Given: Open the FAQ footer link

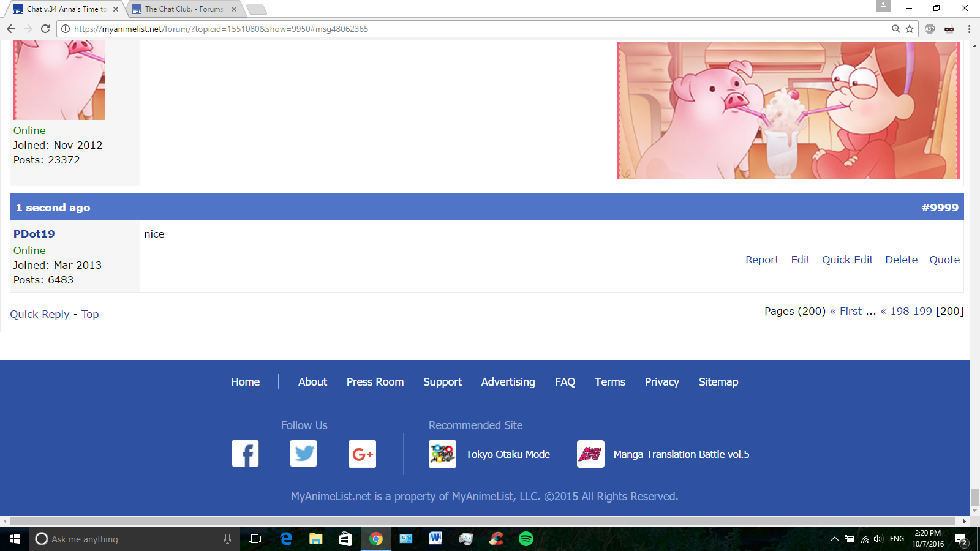Looking at the screenshot, I should click(565, 382).
